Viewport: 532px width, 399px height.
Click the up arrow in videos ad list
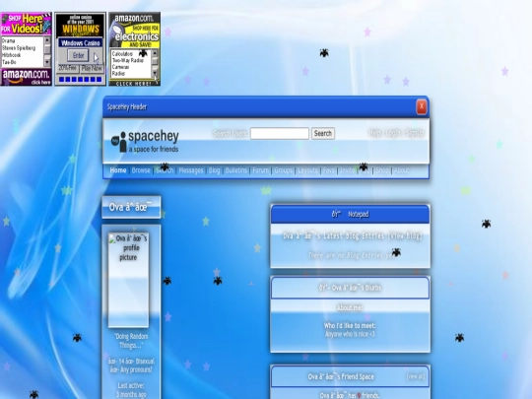[x=47, y=40]
